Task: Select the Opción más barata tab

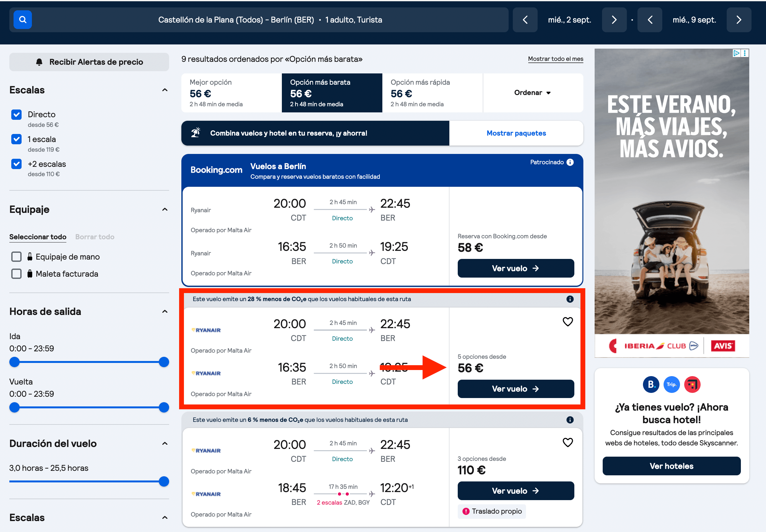Action: coord(332,93)
